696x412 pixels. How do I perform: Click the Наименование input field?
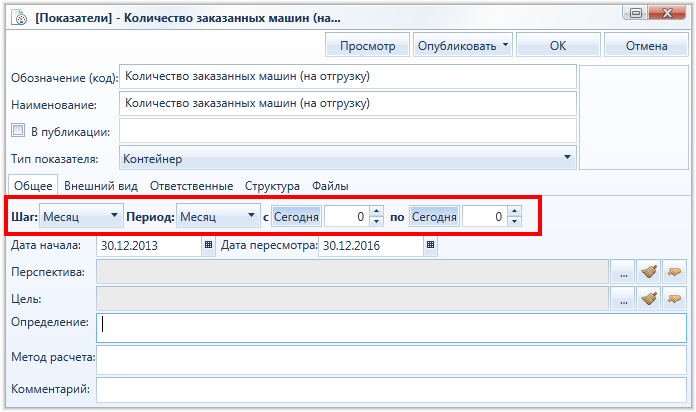pyautogui.click(x=348, y=103)
